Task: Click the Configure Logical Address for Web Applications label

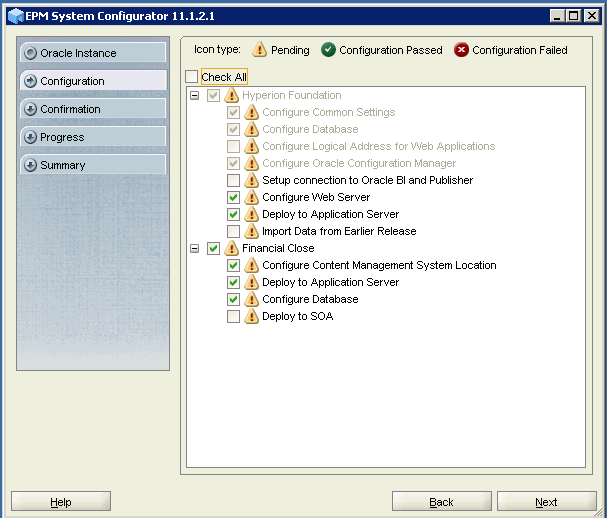Action: (379, 146)
